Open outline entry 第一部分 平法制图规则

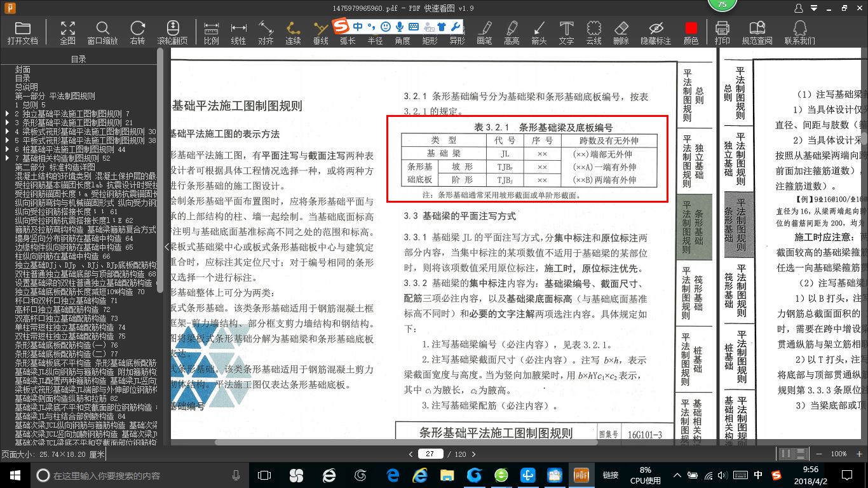55,96
